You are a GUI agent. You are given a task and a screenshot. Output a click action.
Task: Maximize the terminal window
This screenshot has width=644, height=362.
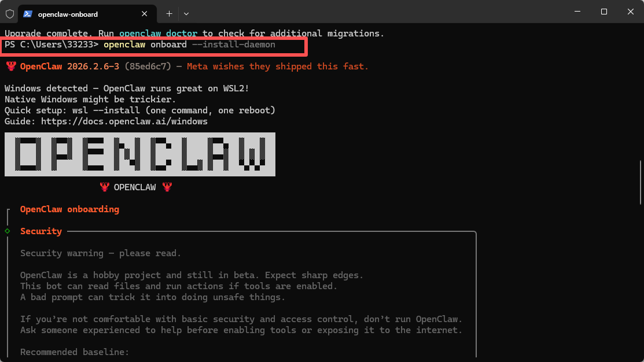pyautogui.click(x=603, y=12)
